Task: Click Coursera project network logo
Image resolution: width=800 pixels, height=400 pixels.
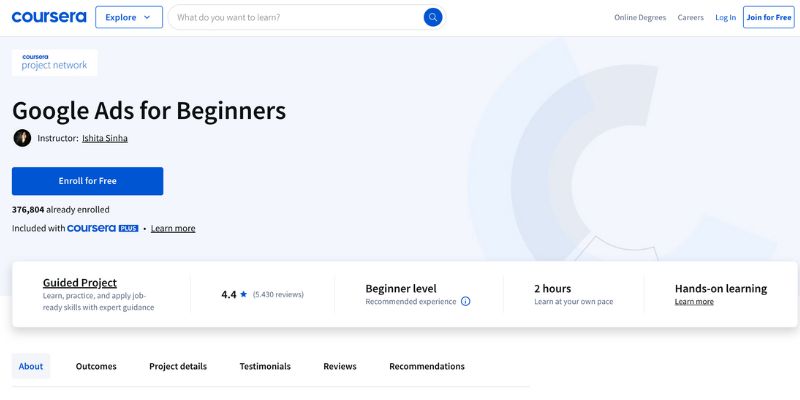Action: (x=55, y=62)
